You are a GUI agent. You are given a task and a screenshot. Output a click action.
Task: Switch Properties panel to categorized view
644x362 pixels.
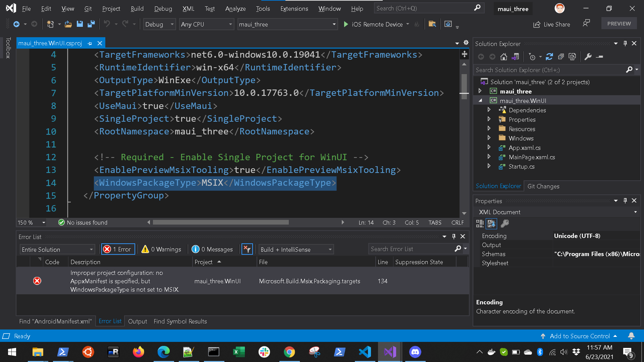(x=480, y=224)
